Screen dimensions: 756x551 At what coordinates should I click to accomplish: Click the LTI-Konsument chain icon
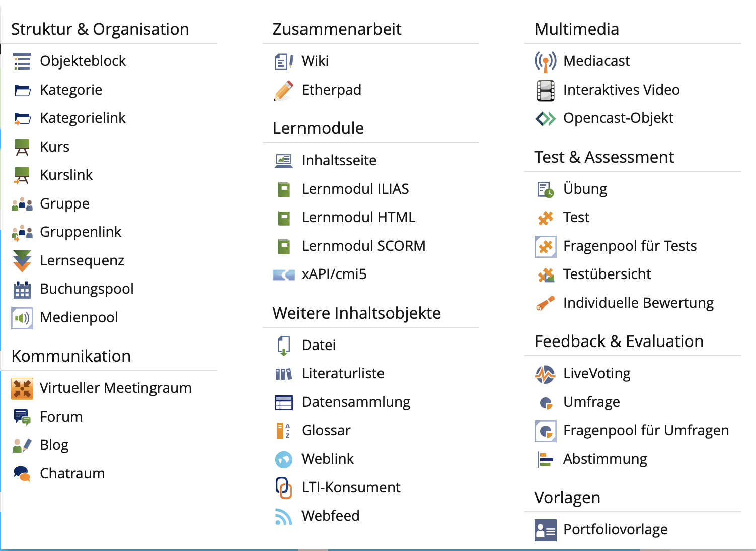coord(284,488)
